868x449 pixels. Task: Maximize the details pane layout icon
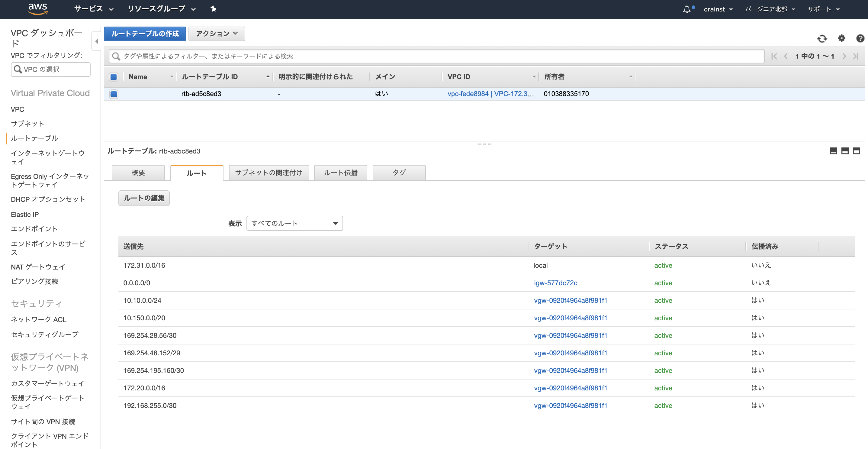coord(856,151)
